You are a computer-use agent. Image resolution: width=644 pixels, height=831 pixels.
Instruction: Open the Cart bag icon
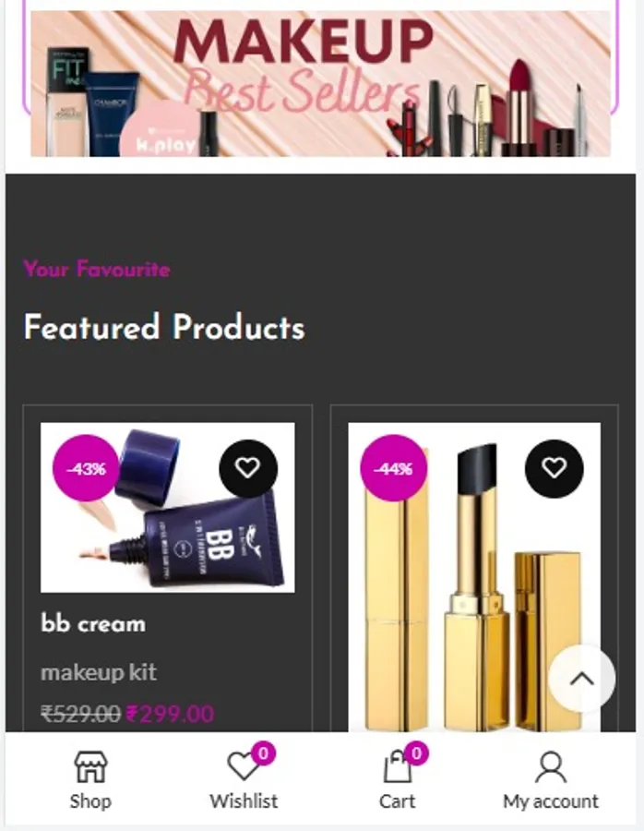pyautogui.click(x=397, y=766)
